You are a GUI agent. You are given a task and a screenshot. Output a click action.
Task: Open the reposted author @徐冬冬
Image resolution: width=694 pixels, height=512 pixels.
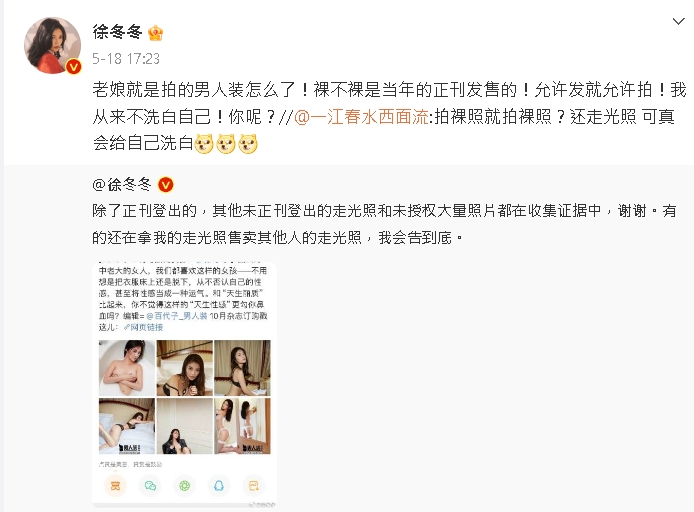[122, 185]
